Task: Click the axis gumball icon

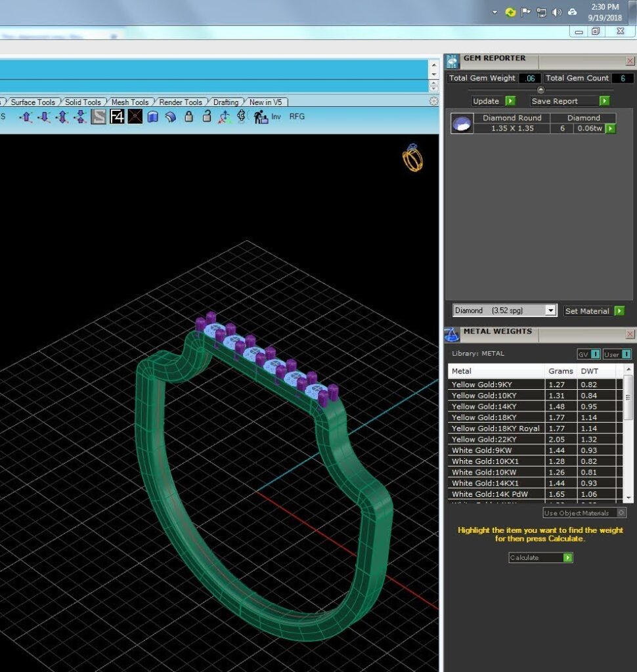Action: point(225,117)
